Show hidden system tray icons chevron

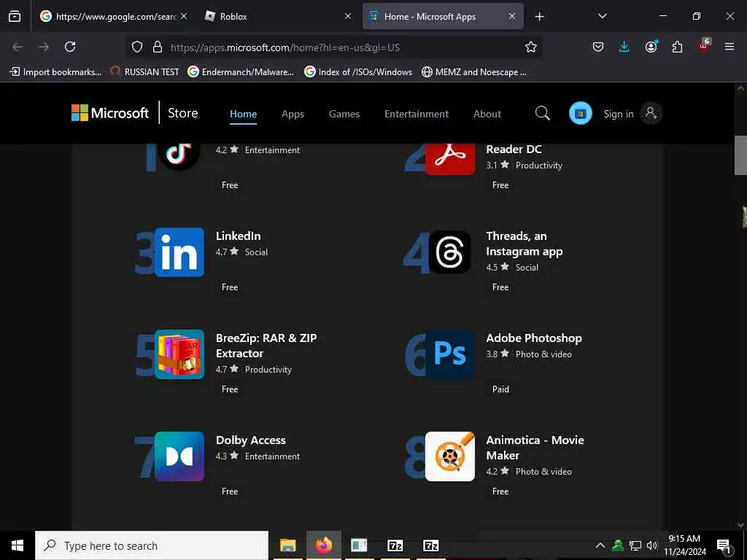click(x=600, y=545)
